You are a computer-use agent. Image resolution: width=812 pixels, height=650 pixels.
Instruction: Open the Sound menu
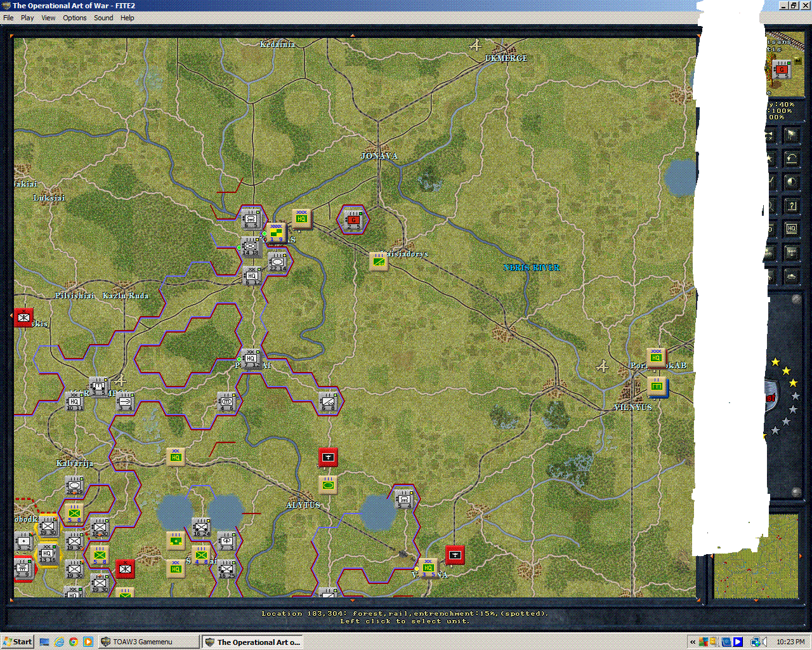(103, 18)
